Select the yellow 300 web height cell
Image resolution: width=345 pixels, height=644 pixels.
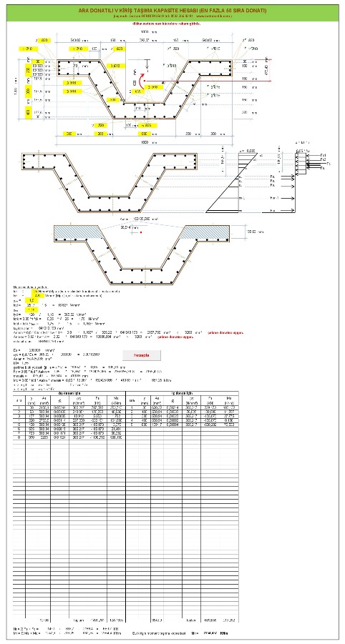point(29,91)
